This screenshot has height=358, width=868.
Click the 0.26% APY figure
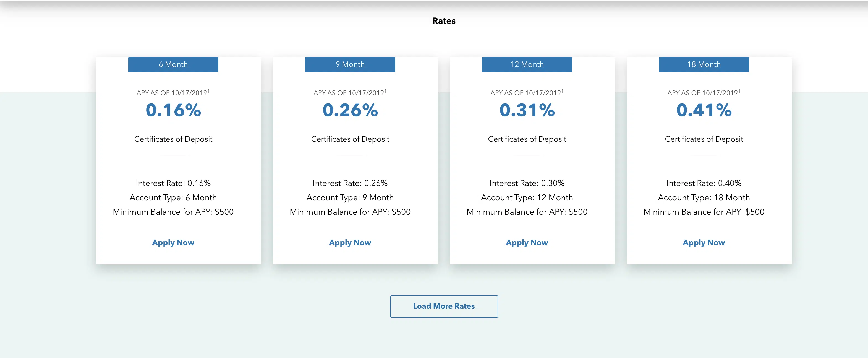[350, 110]
